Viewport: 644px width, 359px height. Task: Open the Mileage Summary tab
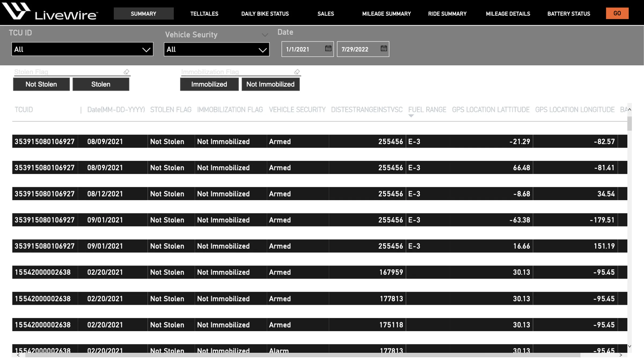[x=386, y=14]
